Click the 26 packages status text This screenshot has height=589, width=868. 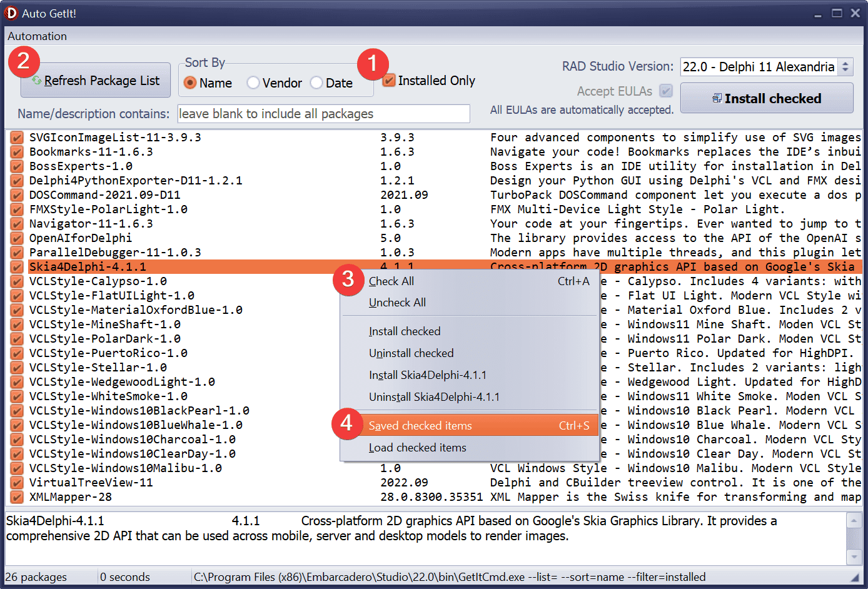(x=36, y=577)
